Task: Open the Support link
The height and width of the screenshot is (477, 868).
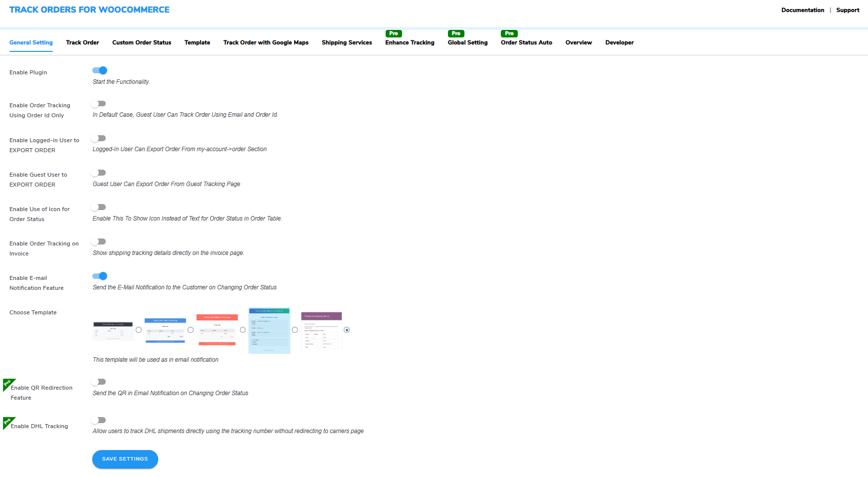Action: 848,10
